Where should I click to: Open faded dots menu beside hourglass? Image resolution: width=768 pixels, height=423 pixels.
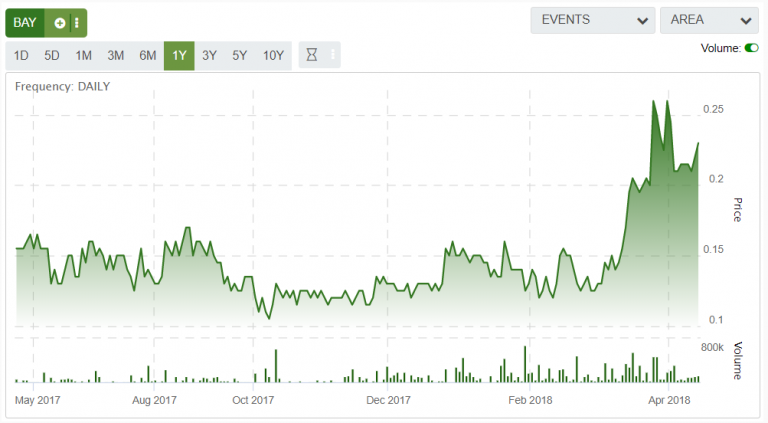333,54
